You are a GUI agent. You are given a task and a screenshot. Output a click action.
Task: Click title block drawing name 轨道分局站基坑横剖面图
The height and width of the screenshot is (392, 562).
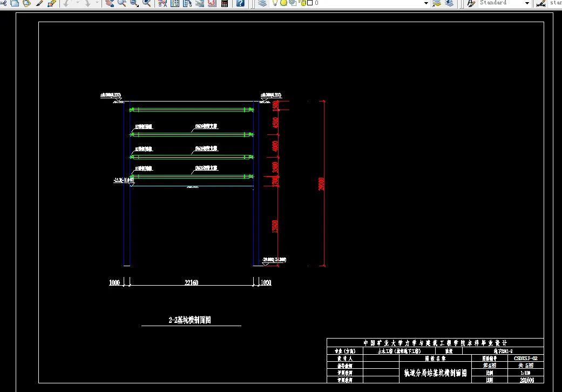436,373
